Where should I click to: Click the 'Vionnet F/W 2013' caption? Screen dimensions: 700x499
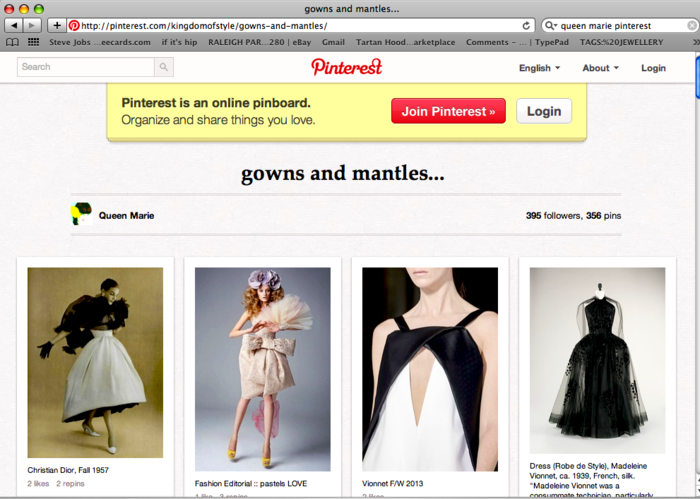click(392, 483)
